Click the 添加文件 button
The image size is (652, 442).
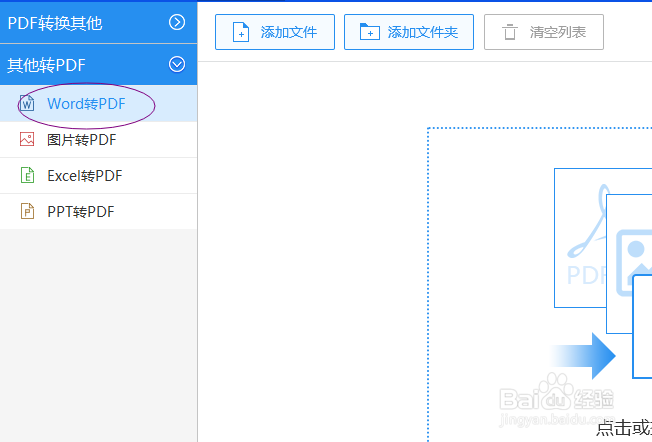click(275, 32)
